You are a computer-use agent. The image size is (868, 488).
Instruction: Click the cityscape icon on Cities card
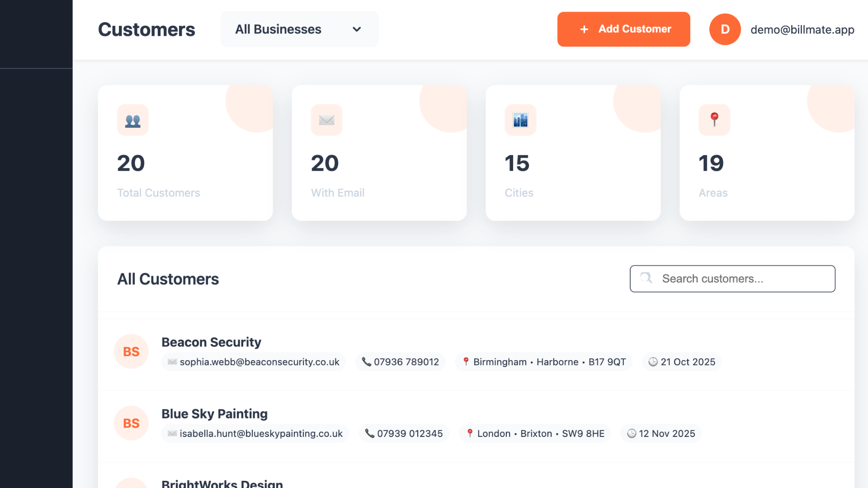[x=520, y=120]
